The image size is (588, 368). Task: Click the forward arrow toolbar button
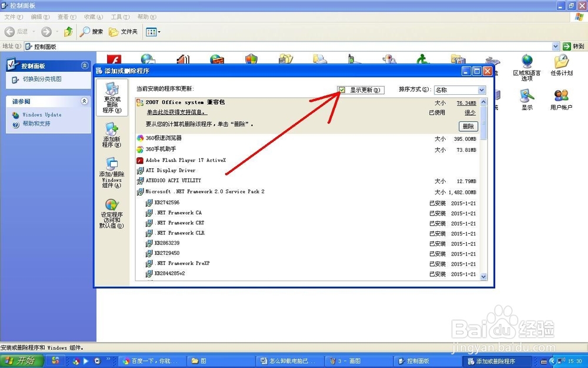pyautogui.click(x=46, y=32)
